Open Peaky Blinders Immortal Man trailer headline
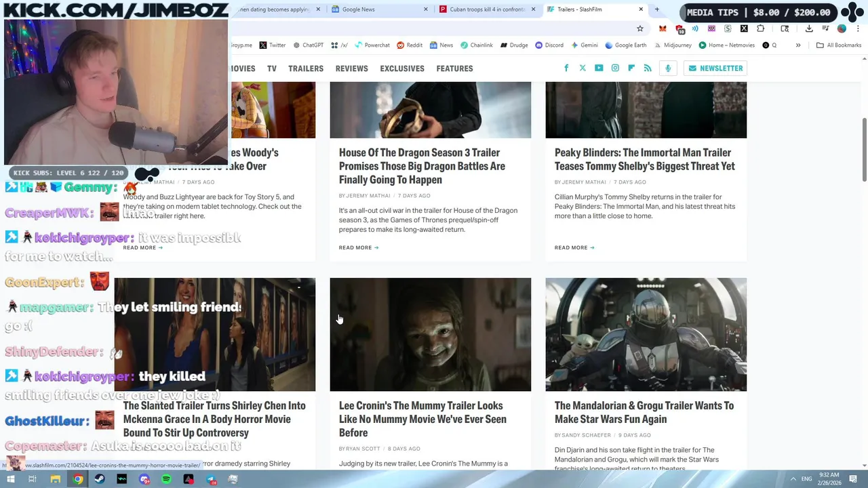The image size is (868, 488). pos(644,159)
